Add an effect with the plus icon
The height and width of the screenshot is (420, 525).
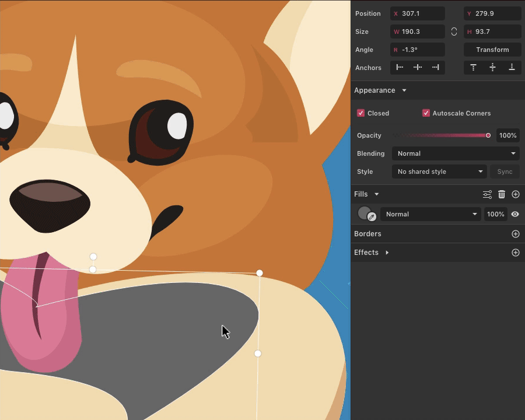tap(515, 253)
